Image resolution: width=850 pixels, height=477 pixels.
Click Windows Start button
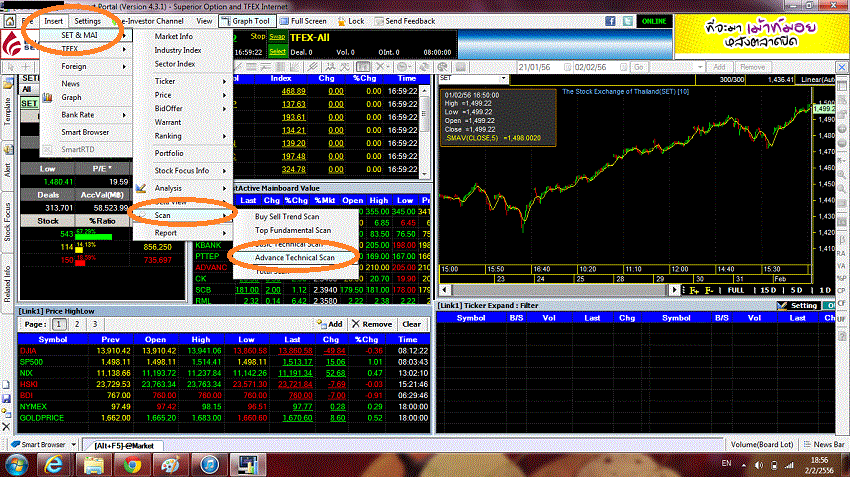(x=16, y=465)
